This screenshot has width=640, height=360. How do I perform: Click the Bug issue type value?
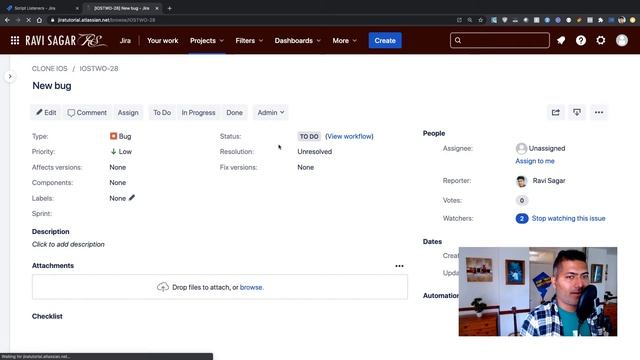120,136
